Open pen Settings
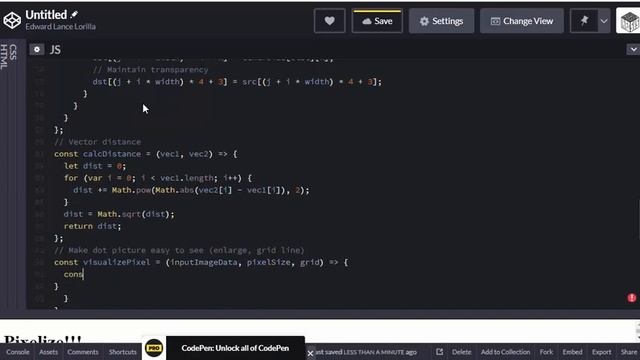This screenshot has height=360, width=640. click(442, 21)
